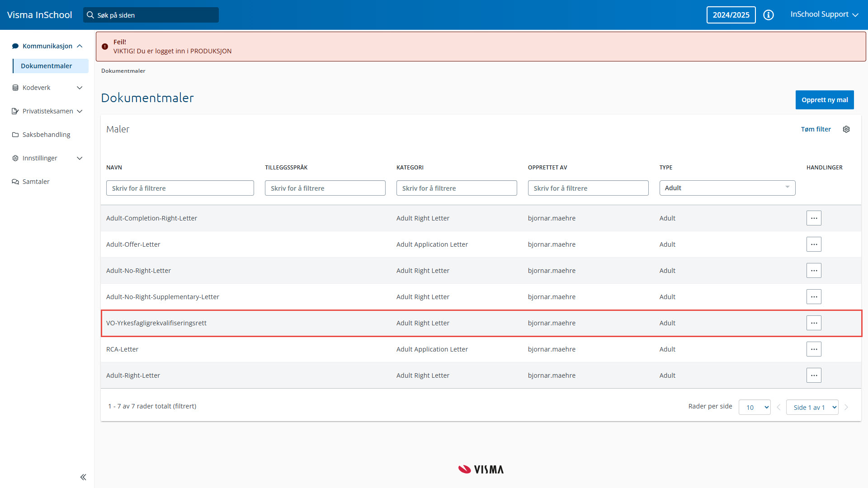
Task: Open table settings gear icon
Action: point(846,129)
